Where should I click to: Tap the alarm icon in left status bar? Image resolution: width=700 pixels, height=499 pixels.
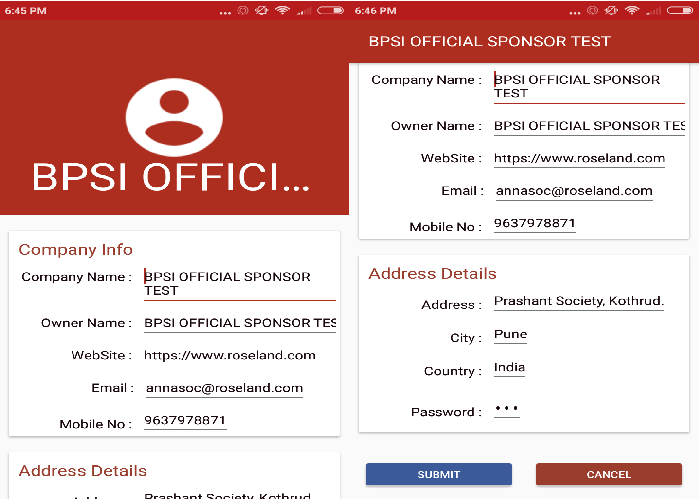click(242, 10)
